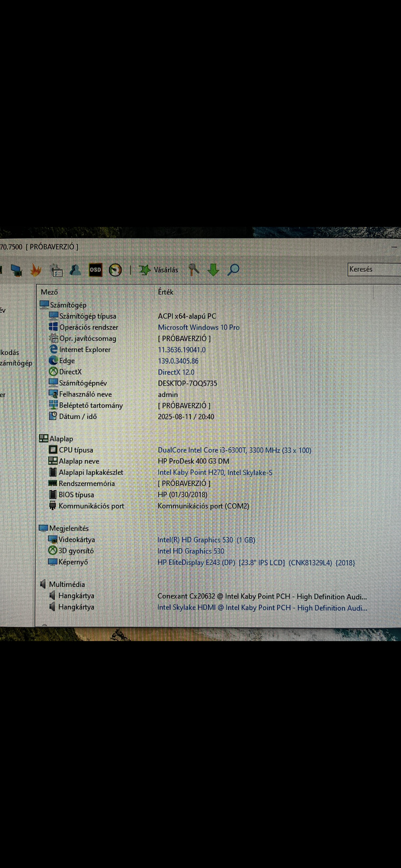Click the flame stability test toolbar icon
The image size is (401, 868).
click(36, 270)
